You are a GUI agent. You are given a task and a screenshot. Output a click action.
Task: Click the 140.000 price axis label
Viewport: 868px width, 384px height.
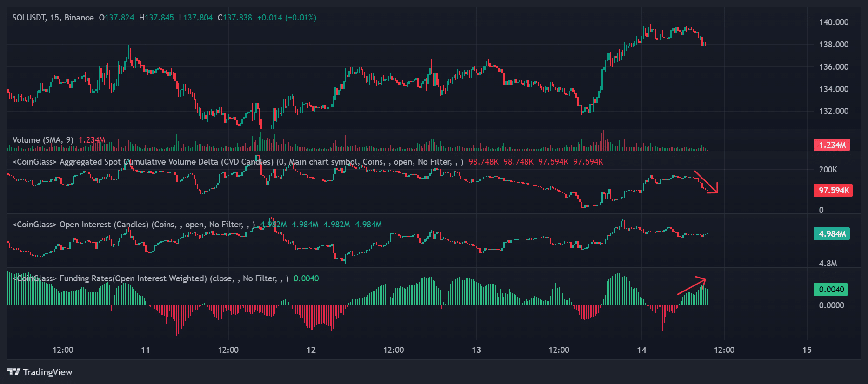(x=834, y=22)
